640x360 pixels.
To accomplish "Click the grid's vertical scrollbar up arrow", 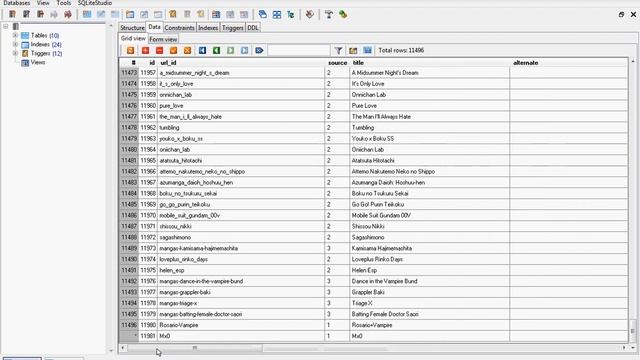I will [x=633, y=61].
